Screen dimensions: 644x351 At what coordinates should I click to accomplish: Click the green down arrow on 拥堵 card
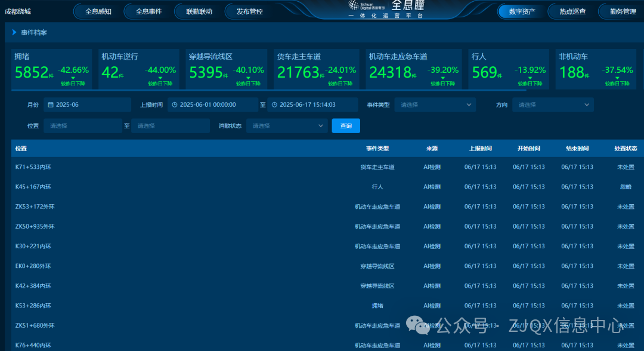pyautogui.click(x=73, y=78)
